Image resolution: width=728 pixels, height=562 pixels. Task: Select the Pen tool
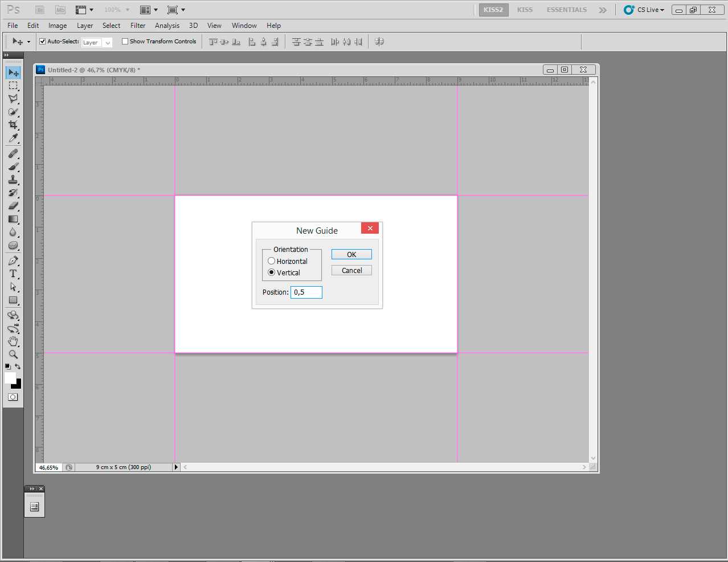[x=13, y=260]
